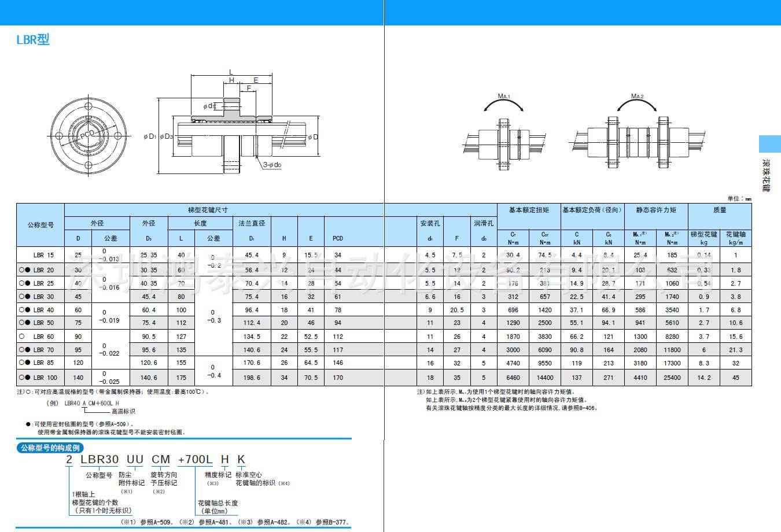The width and height of the screenshot is (781, 532).
Task: Click the 基本额定扭矩 header
Action: pyautogui.click(x=529, y=210)
